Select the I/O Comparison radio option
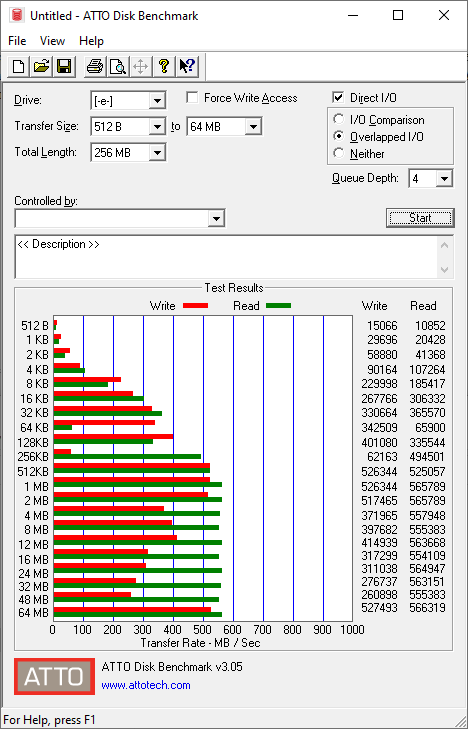This screenshot has height=729, width=468. pyautogui.click(x=339, y=119)
